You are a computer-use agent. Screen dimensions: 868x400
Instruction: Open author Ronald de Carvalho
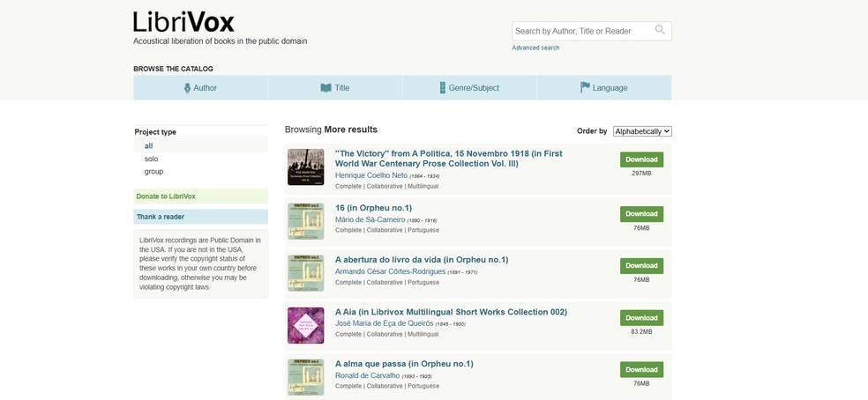tap(368, 375)
